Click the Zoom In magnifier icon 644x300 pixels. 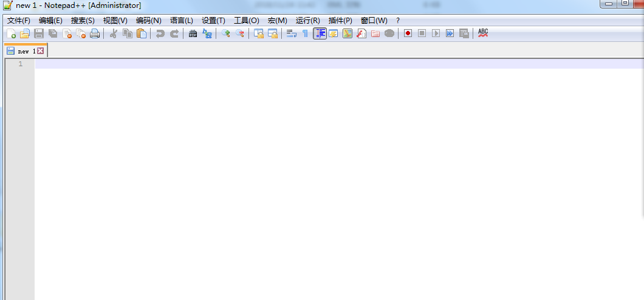click(225, 33)
